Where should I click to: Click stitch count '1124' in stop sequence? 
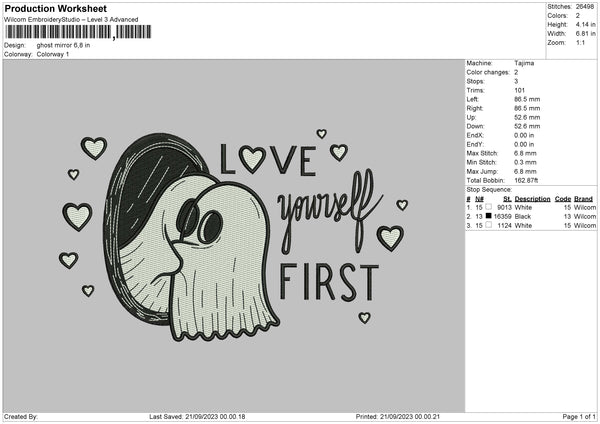[505, 226]
